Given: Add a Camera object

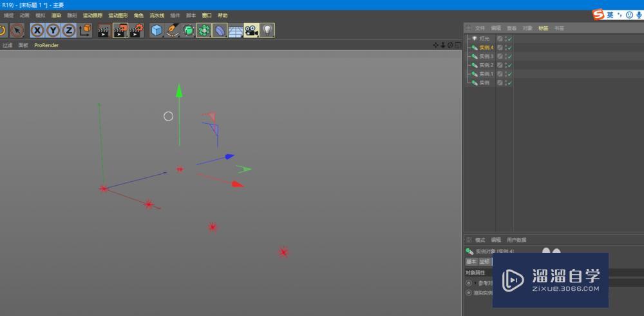Looking at the screenshot, I should (251, 30).
